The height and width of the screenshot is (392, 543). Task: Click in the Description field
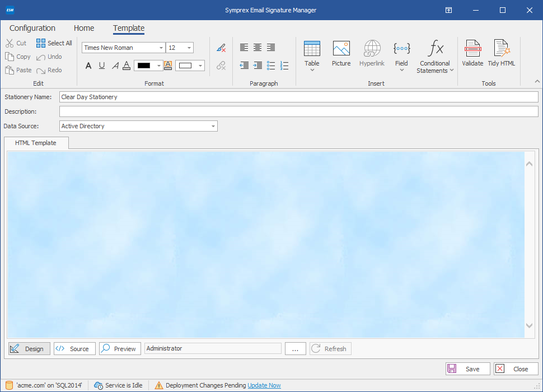(x=299, y=111)
